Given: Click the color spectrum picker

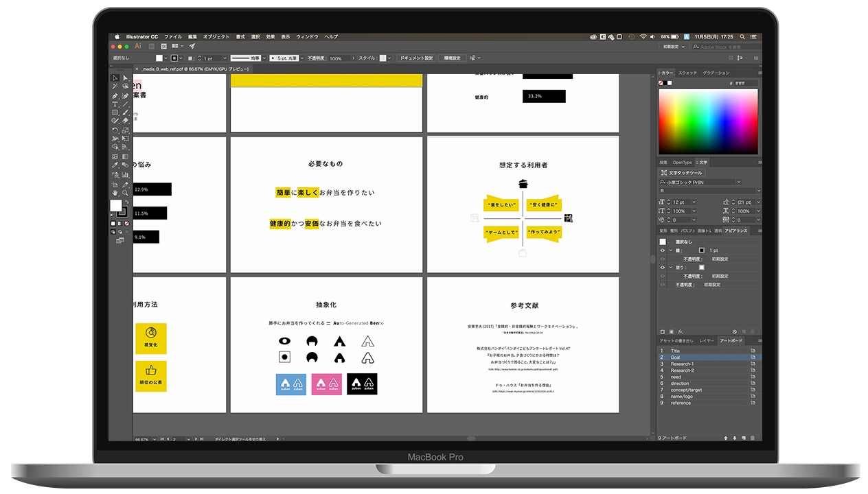Looking at the screenshot, I should [x=708, y=122].
